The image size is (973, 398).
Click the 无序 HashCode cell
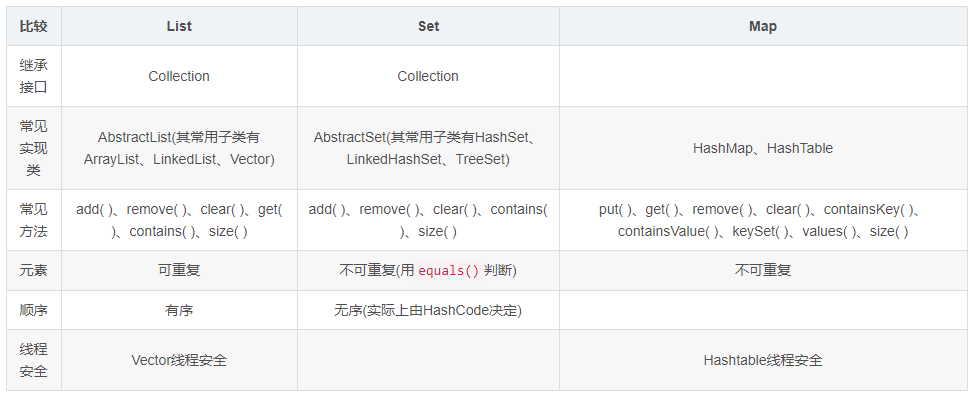(x=428, y=310)
